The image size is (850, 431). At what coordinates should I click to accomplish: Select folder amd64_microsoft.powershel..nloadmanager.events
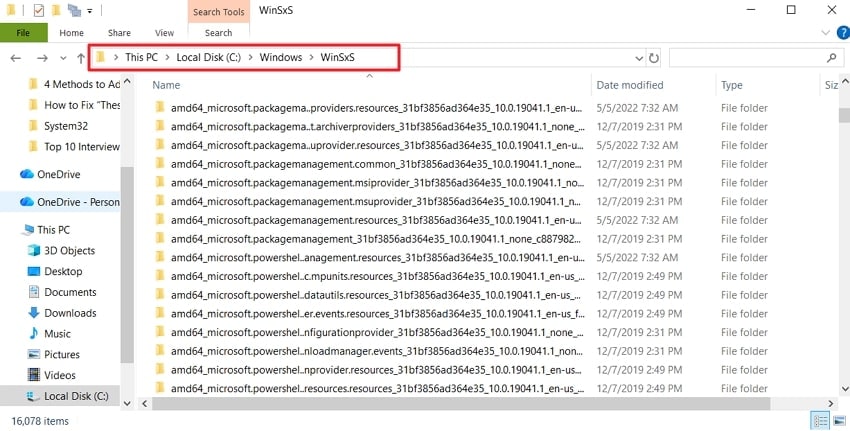[x=369, y=351]
